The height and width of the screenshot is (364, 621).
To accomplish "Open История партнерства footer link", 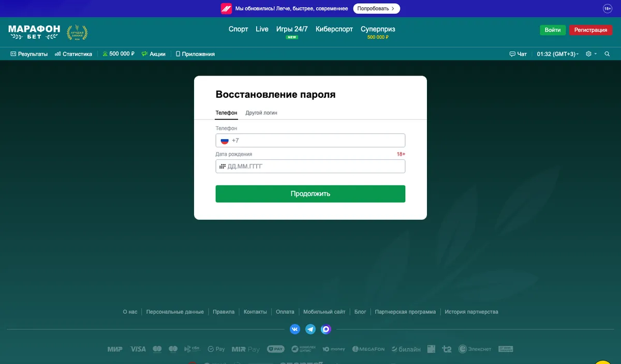I will pyautogui.click(x=471, y=312).
